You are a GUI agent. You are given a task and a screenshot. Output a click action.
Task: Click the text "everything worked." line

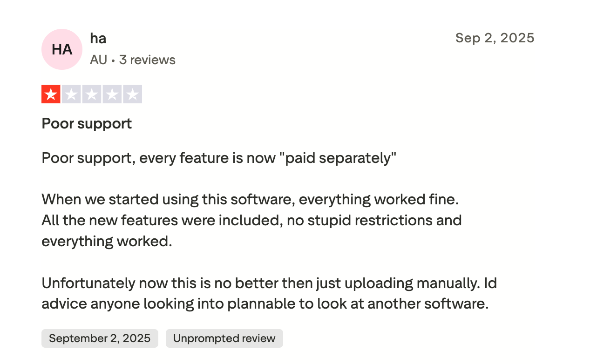(x=107, y=241)
